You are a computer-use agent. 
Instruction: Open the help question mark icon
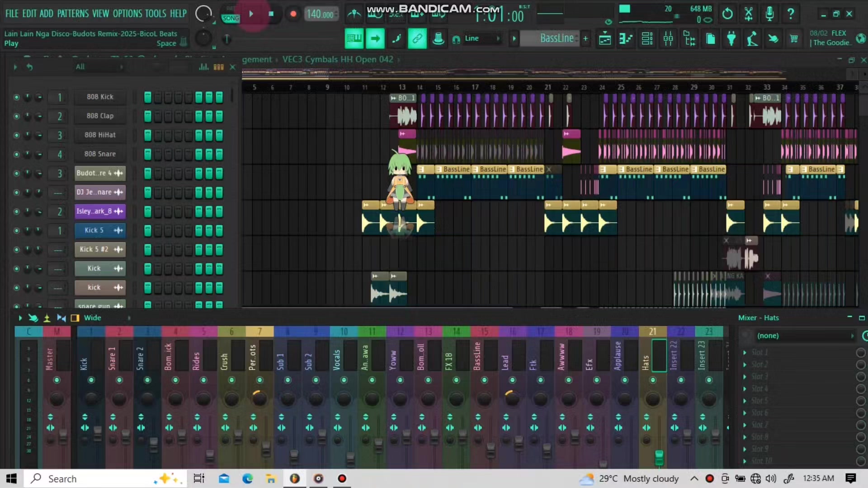(x=791, y=14)
